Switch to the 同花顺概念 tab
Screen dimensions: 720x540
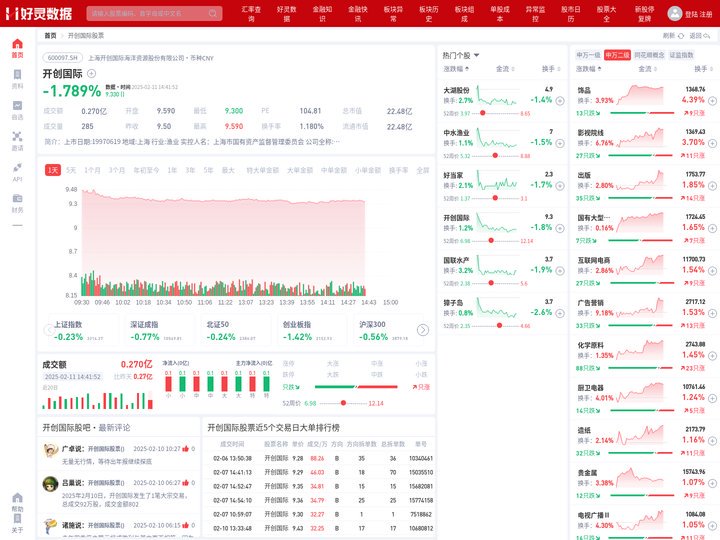click(x=649, y=55)
